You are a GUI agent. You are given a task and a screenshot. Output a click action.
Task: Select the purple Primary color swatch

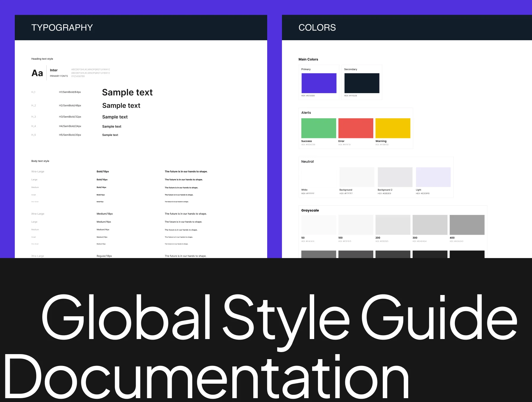[319, 83]
